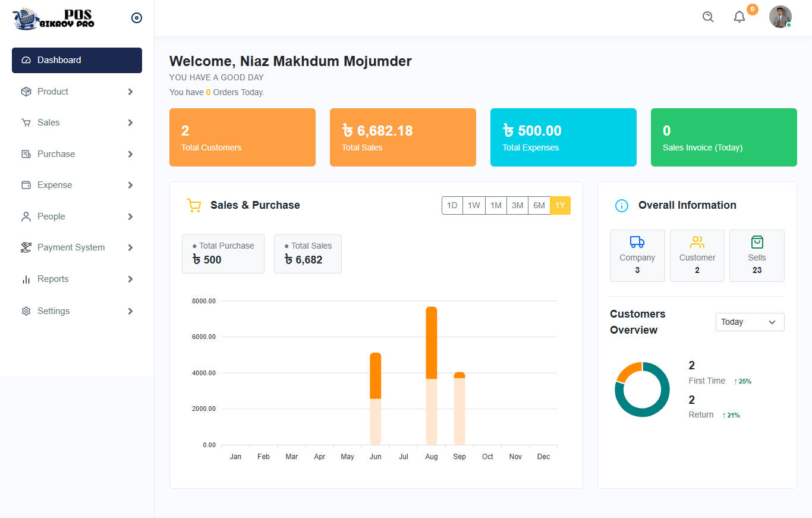
Task: Toggle the sidebar pin circle icon
Action: (x=137, y=18)
